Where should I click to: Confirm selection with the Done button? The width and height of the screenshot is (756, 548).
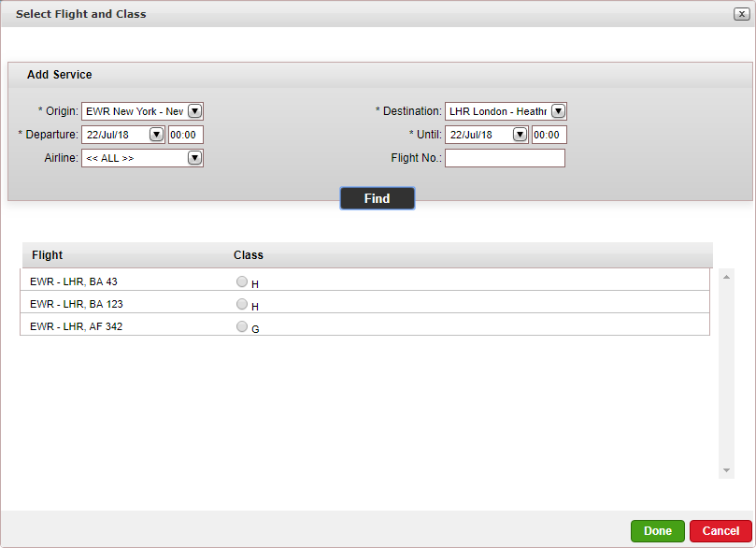coord(657,531)
